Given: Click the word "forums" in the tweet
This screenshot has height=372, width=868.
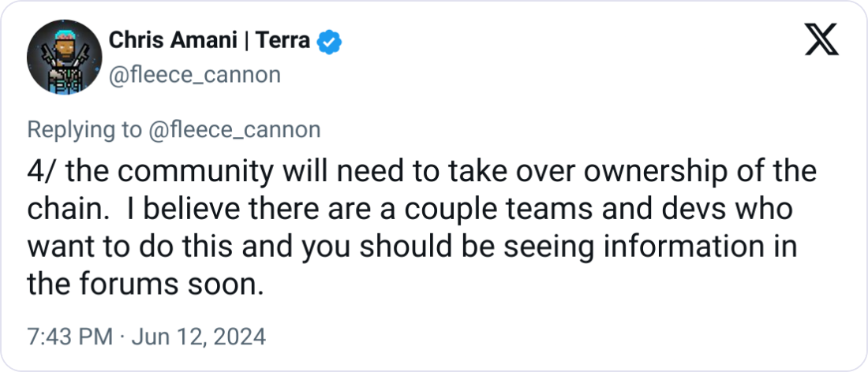Looking at the screenshot, I should click(x=131, y=283).
